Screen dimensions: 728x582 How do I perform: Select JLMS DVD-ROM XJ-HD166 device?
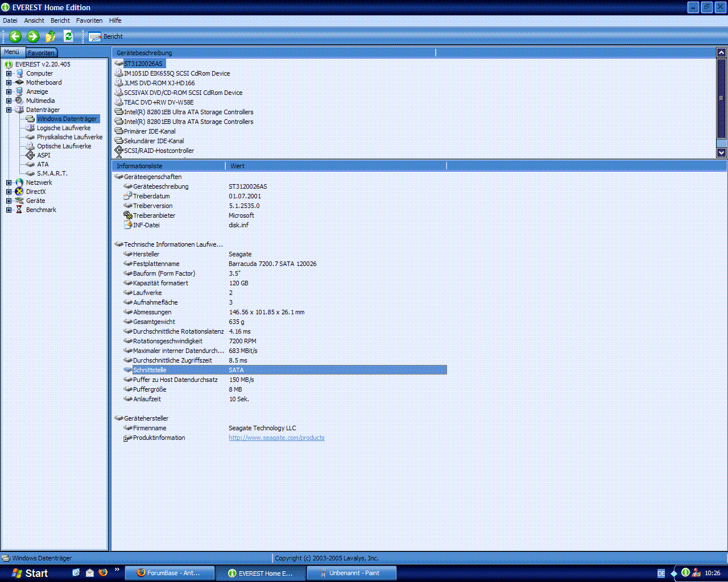(159, 83)
